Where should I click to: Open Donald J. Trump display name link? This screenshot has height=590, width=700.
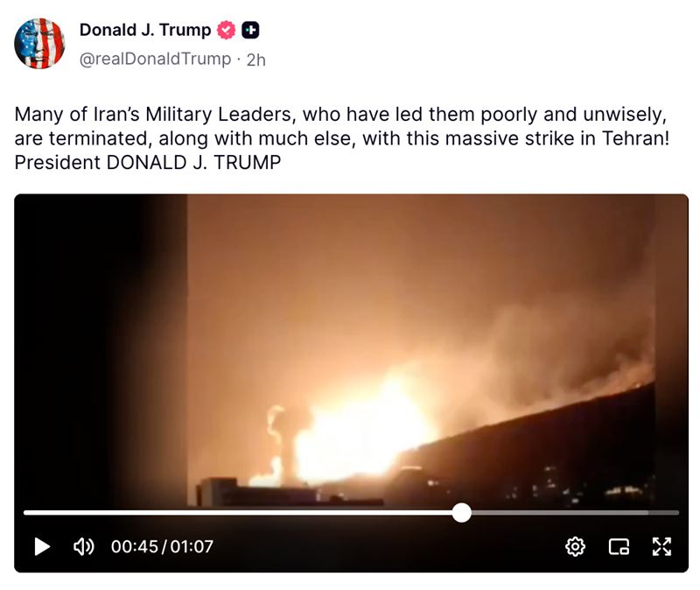tap(145, 30)
